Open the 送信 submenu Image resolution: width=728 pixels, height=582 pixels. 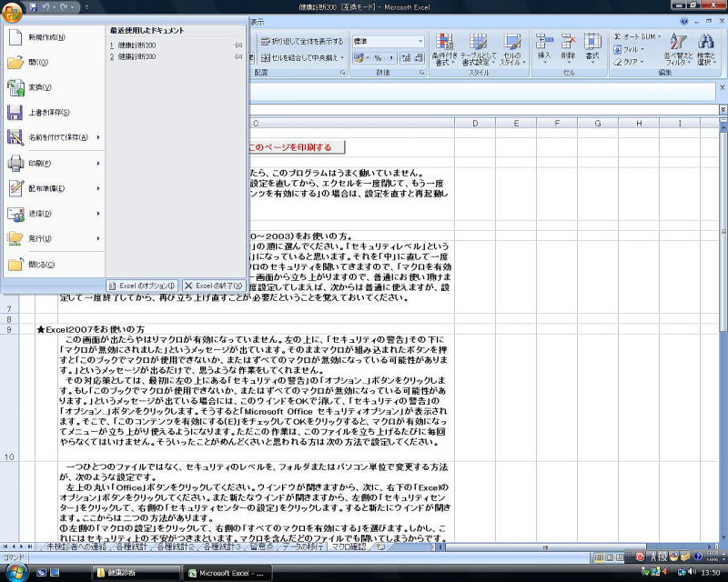[x=55, y=214]
